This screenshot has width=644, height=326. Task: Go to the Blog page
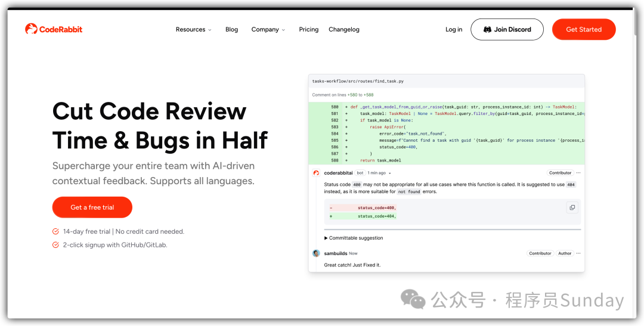(231, 30)
